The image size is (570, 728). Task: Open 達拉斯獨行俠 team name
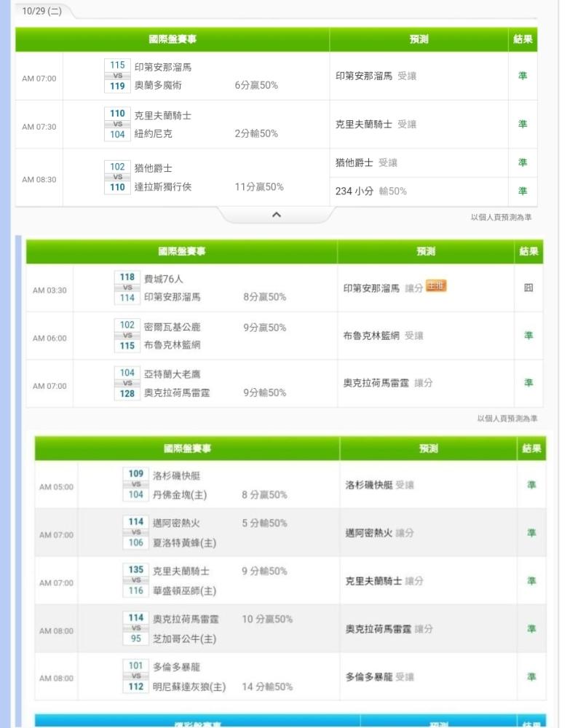click(x=162, y=186)
